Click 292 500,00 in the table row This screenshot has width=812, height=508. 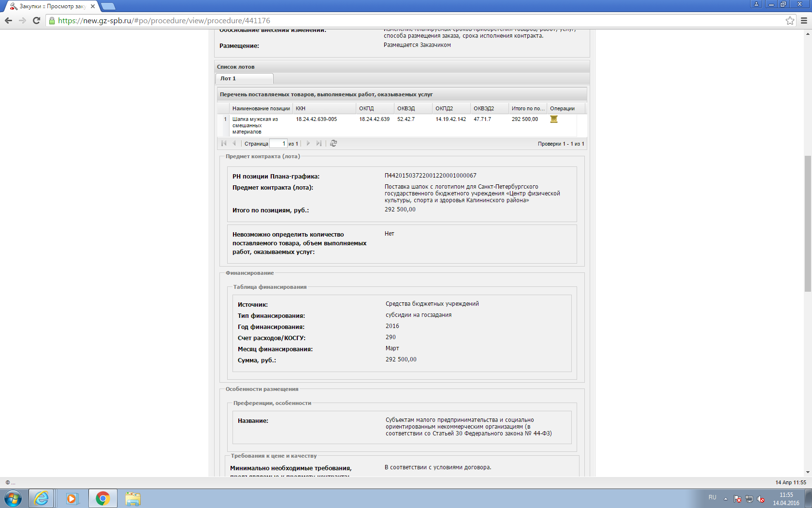tap(525, 119)
